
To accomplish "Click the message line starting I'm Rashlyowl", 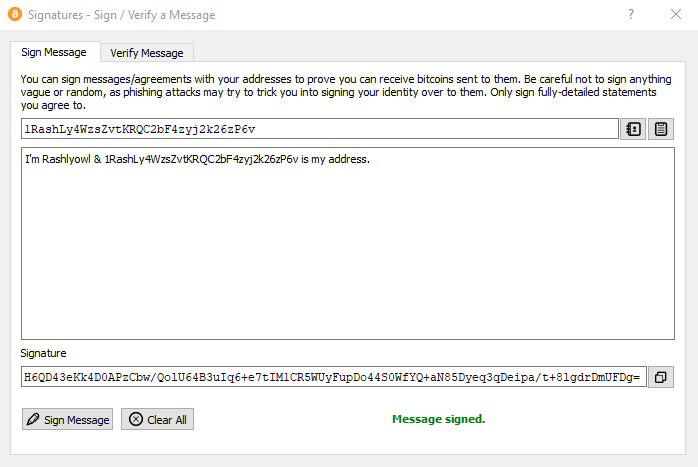I will (197, 159).
